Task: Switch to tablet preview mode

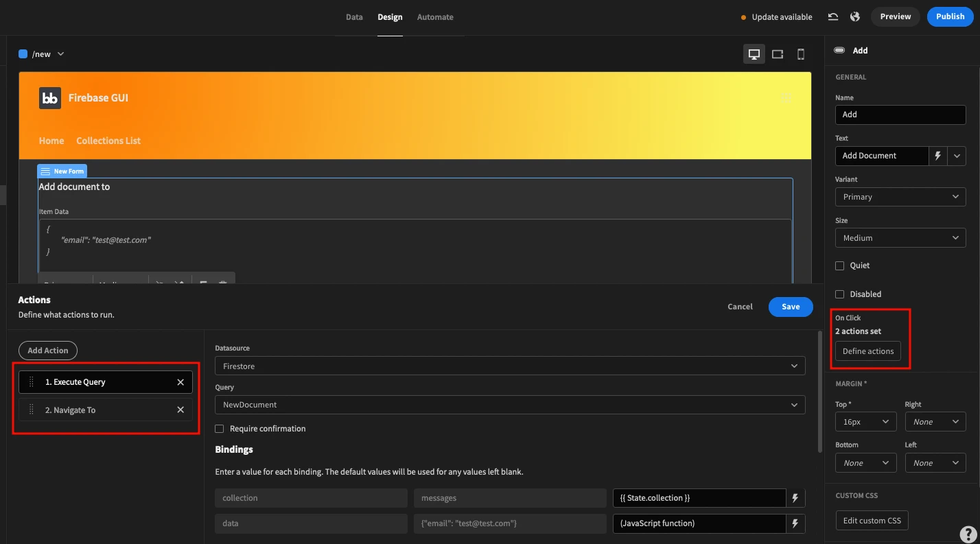Action: [x=778, y=54]
